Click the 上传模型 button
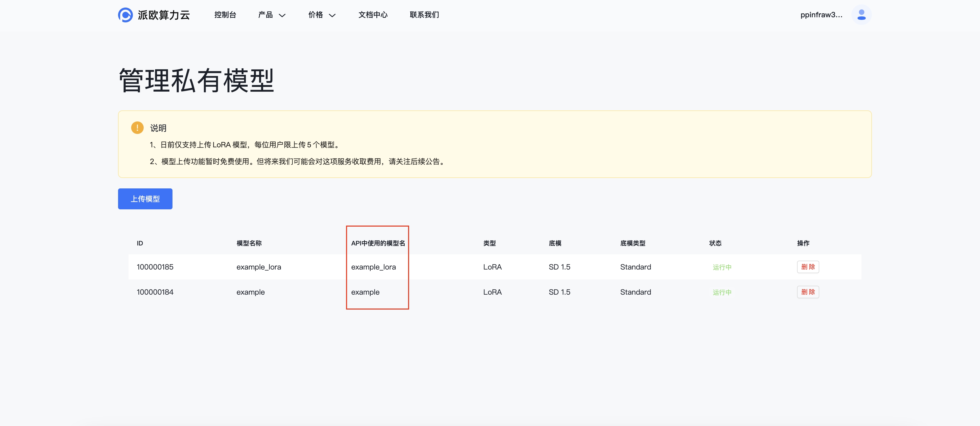The height and width of the screenshot is (426, 980). (x=145, y=199)
